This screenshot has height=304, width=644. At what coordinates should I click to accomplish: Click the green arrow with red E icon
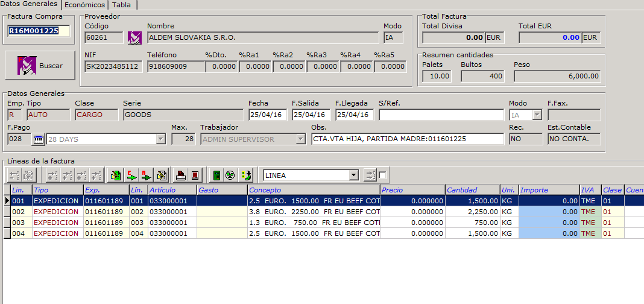(x=131, y=176)
